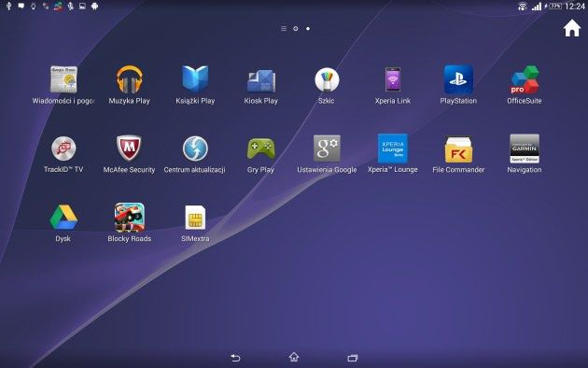This screenshot has width=588, height=368.
Task: Select the second page dot (filled)
Action: [x=308, y=29]
